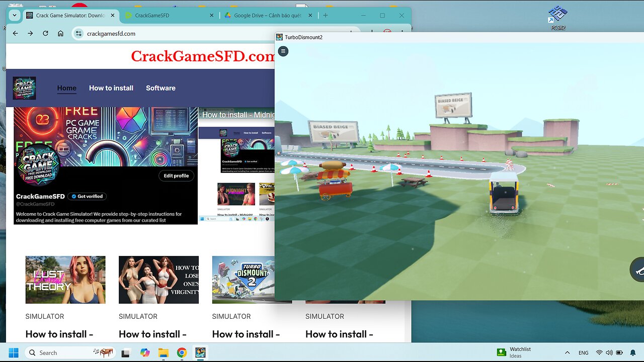Click SIMULATOR label under Turbo Dismount 2
Viewport: 644px width, 362px height.
[x=231, y=316]
